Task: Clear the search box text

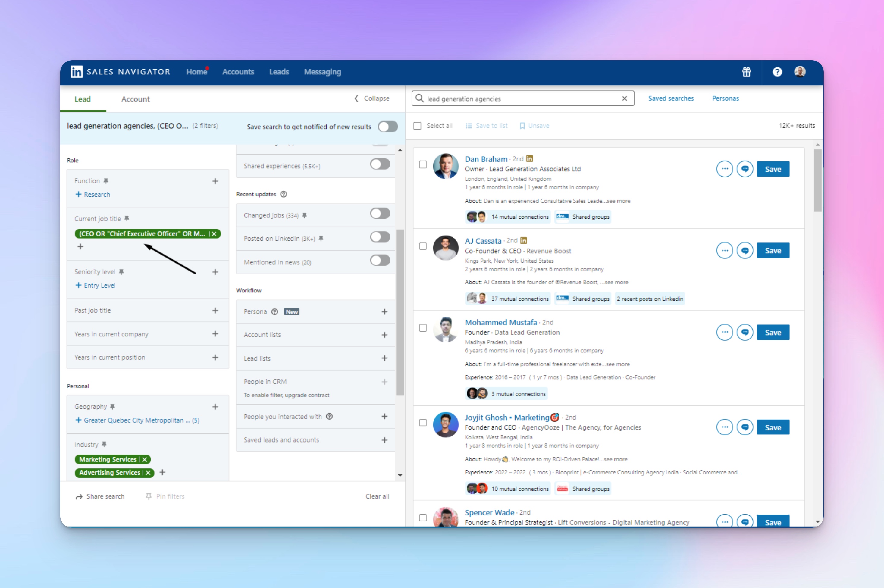Action: pos(625,99)
